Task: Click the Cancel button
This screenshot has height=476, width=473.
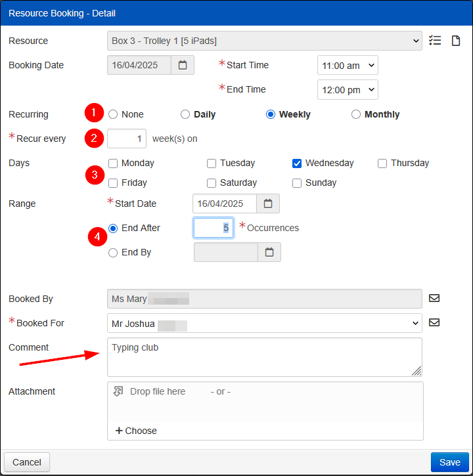Action: click(x=27, y=462)
